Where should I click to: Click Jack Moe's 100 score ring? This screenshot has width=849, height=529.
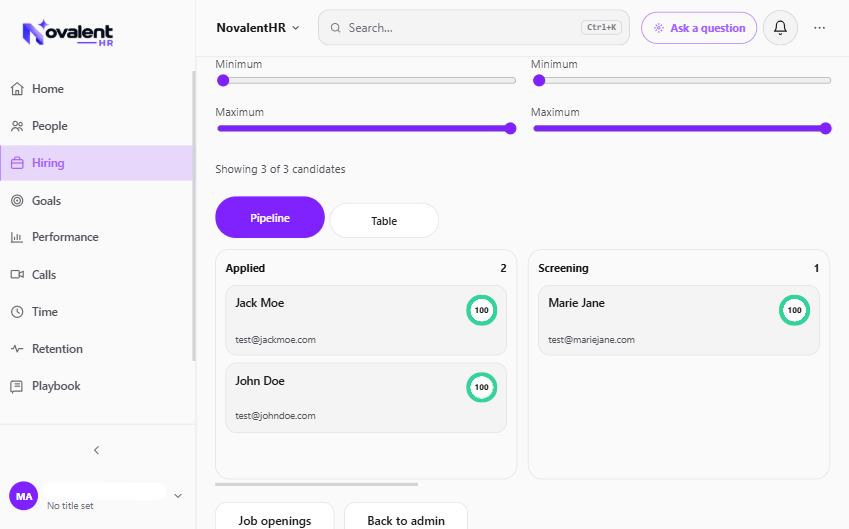point(481,310)
